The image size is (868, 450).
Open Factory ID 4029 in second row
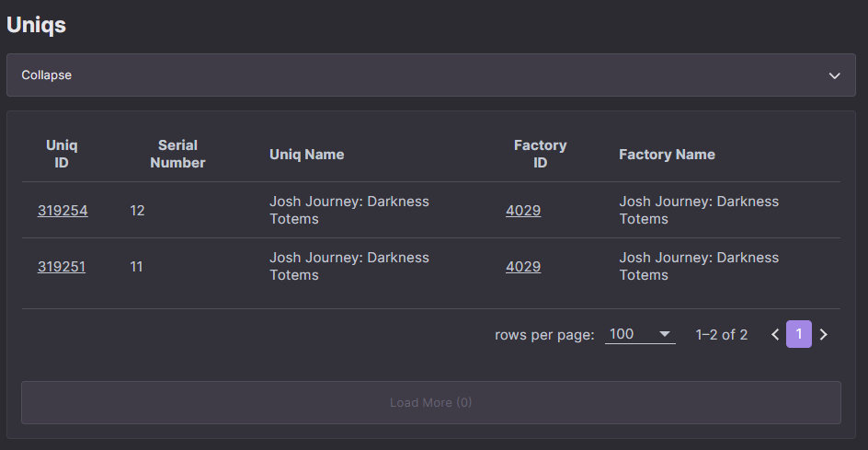[x=523, y=267]
